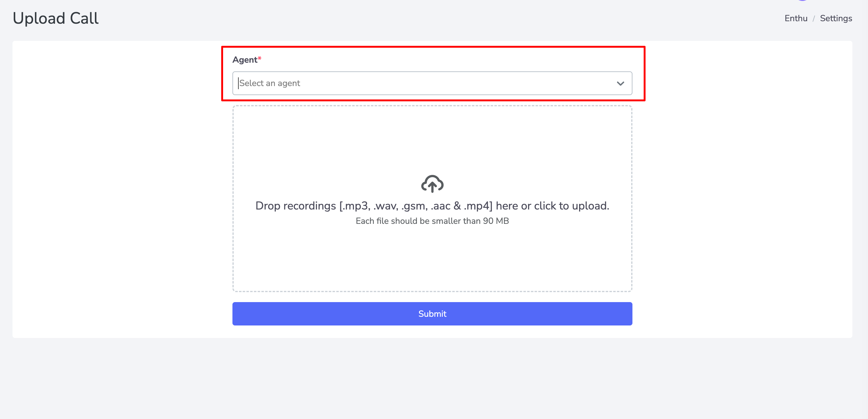Focus the "Select an agent" field
Screen dimensions: 868x419
pyautogui.click(x=425, y=84)
